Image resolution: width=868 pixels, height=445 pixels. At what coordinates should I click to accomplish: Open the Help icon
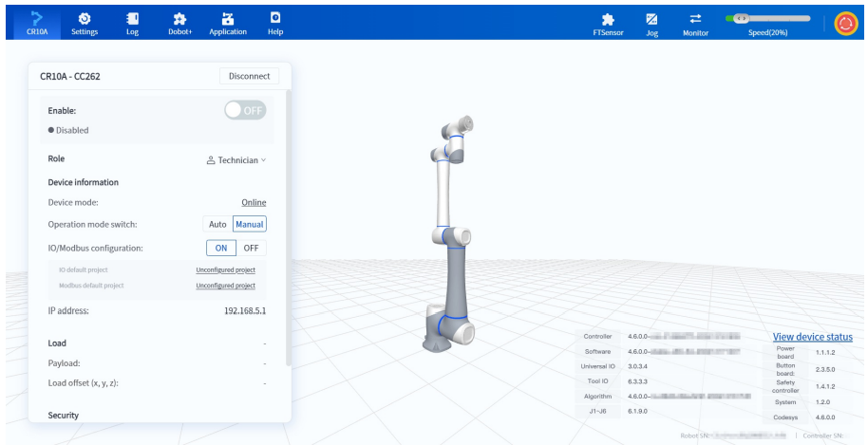[x=275, y=18]
